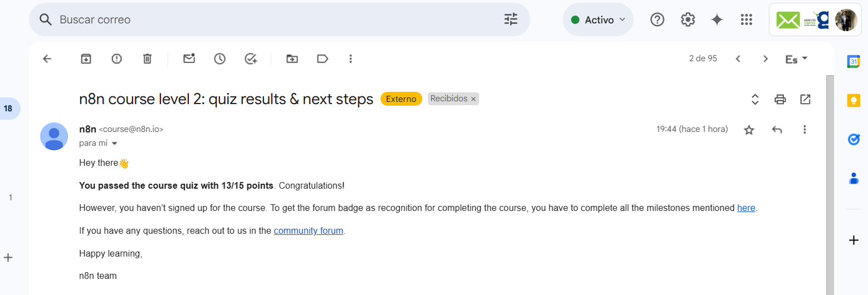868x295 pixels.
Task: Star the n8n message
Action: 749,130
